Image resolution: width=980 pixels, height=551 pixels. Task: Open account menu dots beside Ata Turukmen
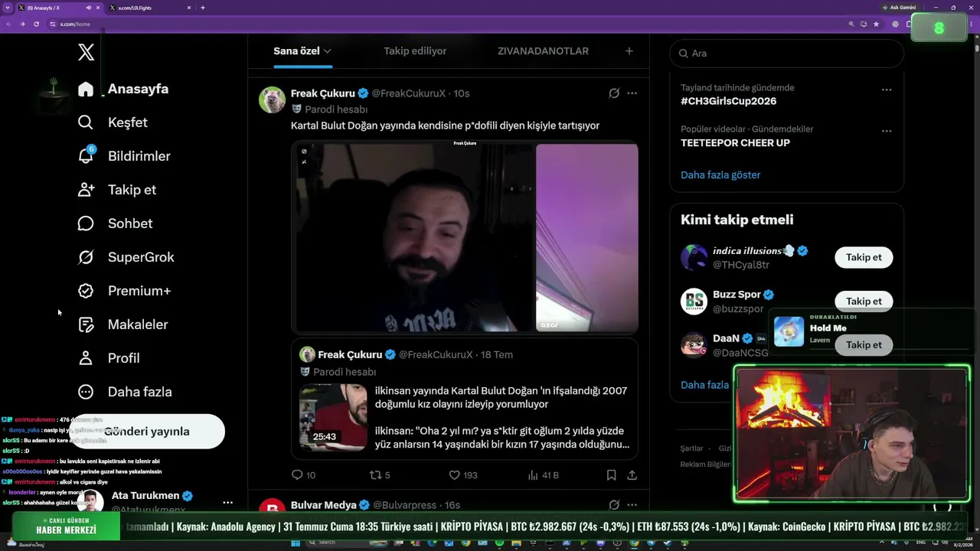[x=227, y=503]
